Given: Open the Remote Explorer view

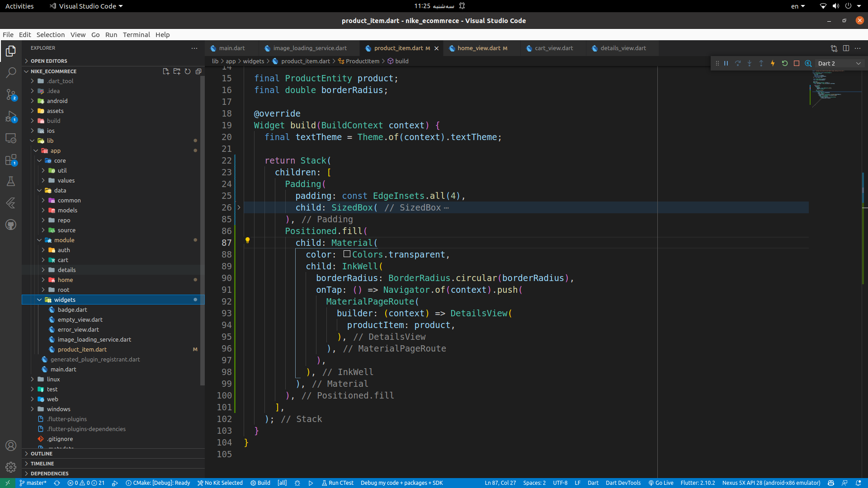Looking at the screenshot, I should [11, 138].
